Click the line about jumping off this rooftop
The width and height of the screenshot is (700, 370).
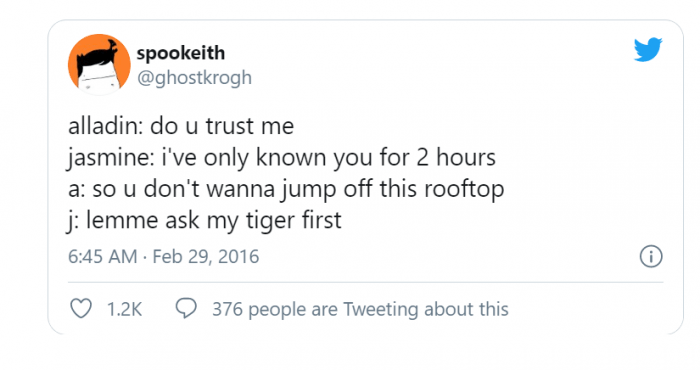tap(286, 189)
